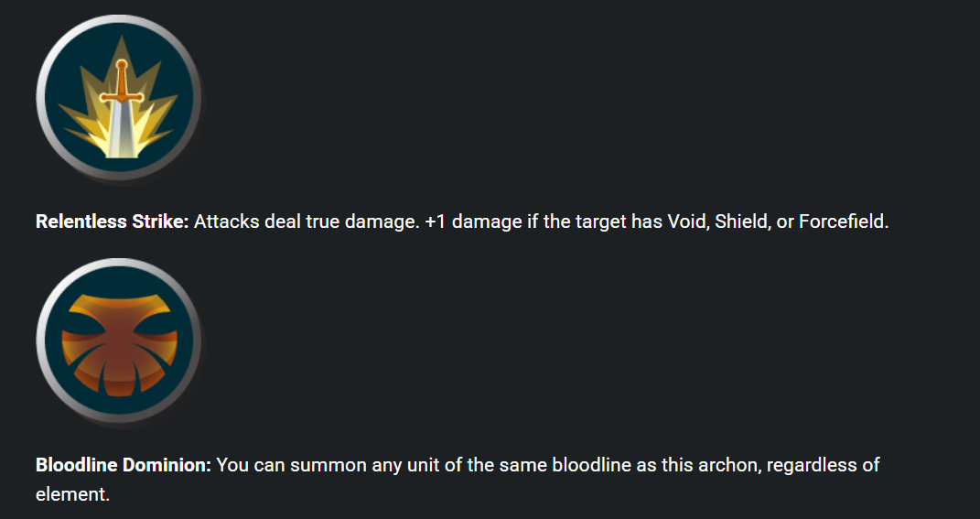The image size is (980, 519).
Task: Click the bold "Bloodline Dominion:" label
Action: 124,465
